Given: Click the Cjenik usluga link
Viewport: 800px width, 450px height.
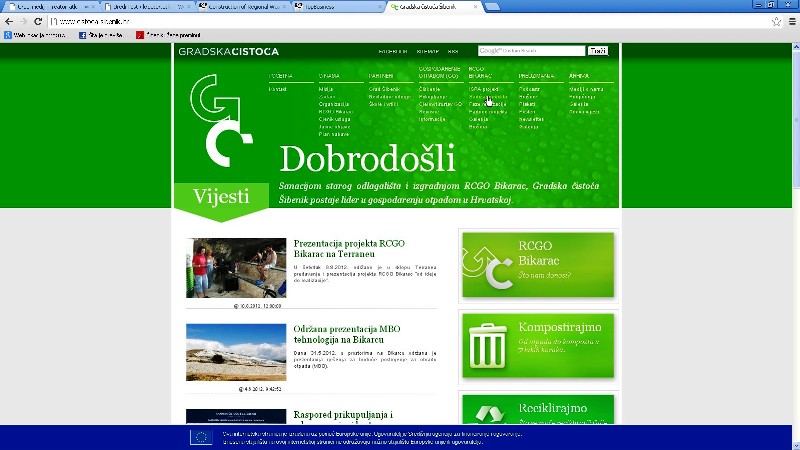Looking at the screenshot, I should 334,119.
